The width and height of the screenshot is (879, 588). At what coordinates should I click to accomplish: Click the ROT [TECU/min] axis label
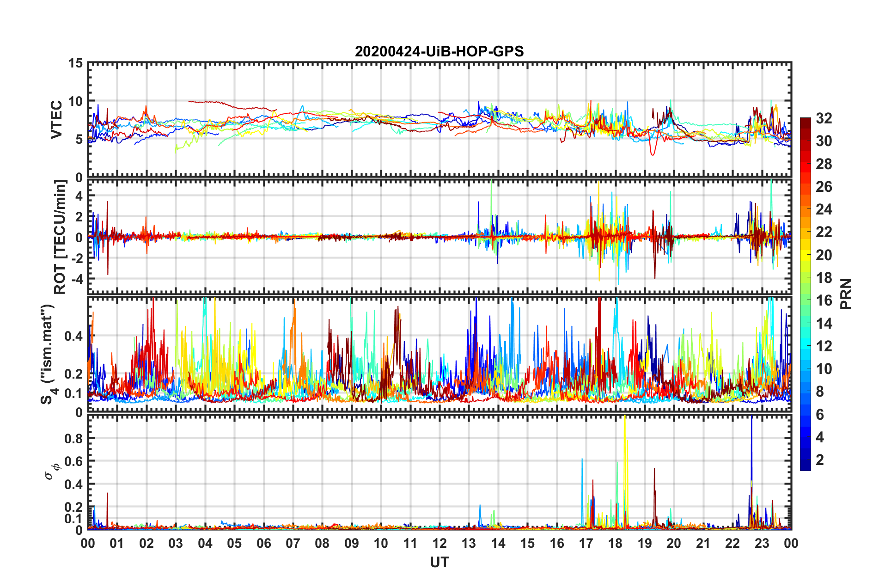tap(60, 237)
